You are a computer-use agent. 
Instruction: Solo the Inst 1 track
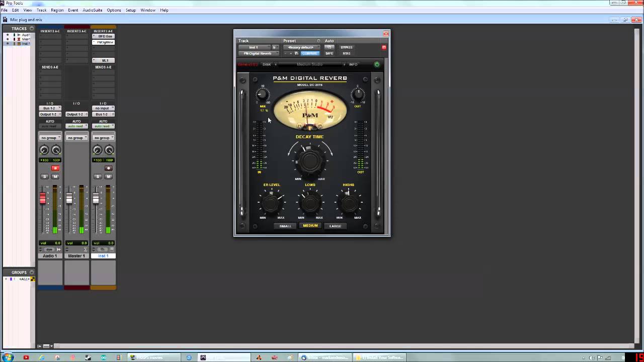(x=98, y=176)
